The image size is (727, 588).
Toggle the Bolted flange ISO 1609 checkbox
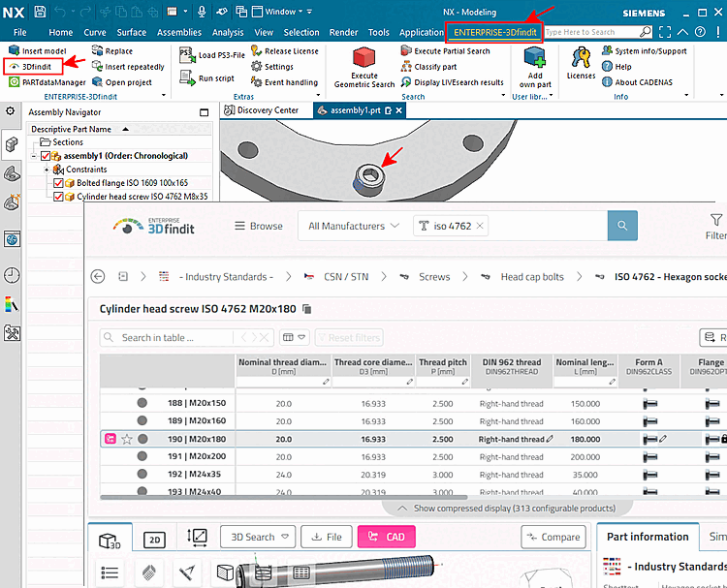[58, 183]
